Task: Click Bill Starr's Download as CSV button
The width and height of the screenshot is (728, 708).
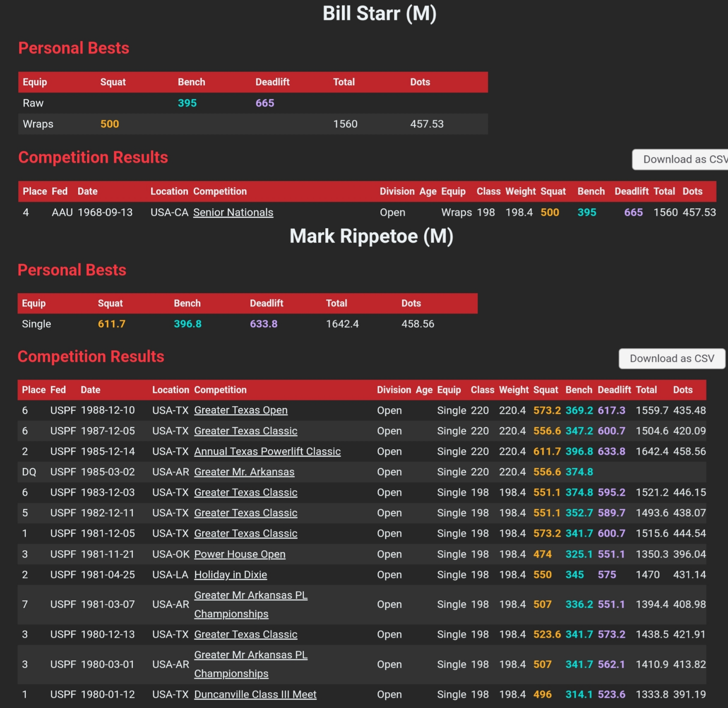Action: [680, 159]
